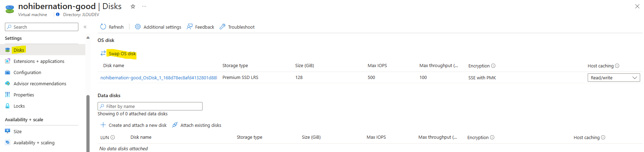Open Advisor recommendations menu item
Viewport: 644px width, 152px height.
(40, 84)
